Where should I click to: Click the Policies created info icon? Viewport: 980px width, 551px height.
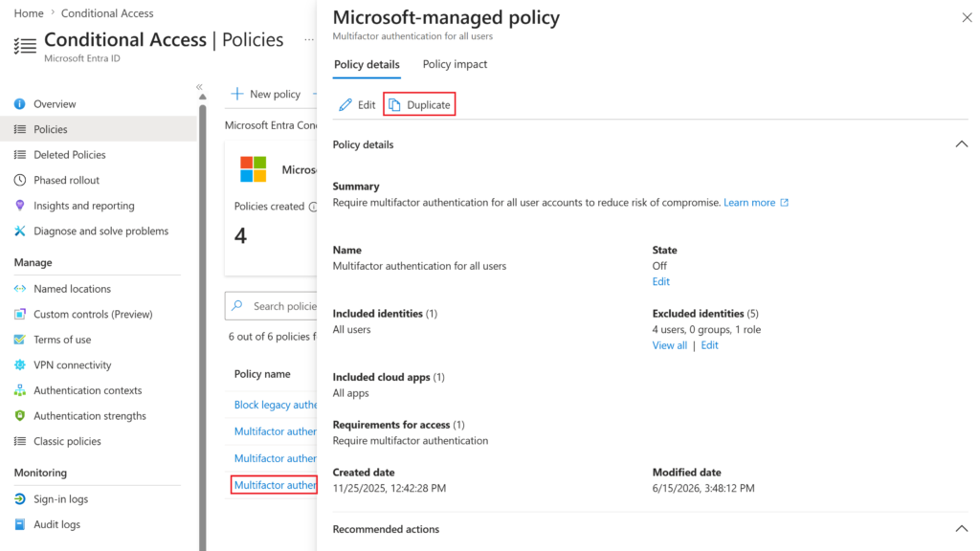tap(313, 207)
